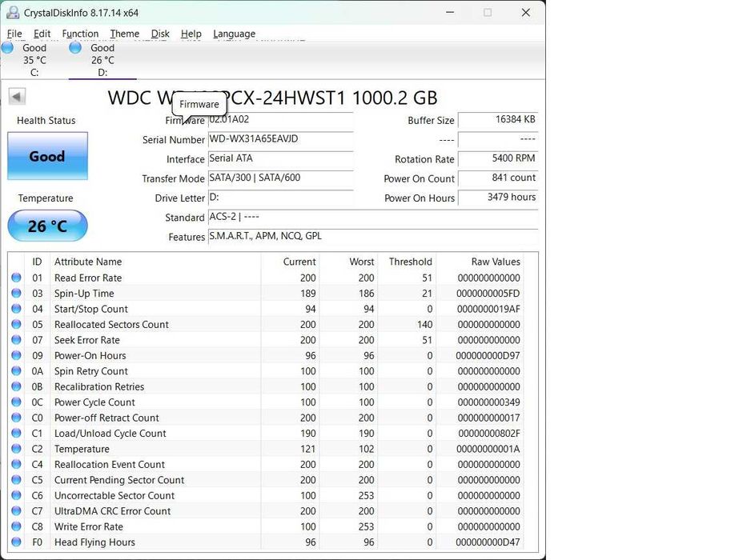Click the Good health status button
The height and width of the screenshot is (560, 747).
tap(47, 156)
